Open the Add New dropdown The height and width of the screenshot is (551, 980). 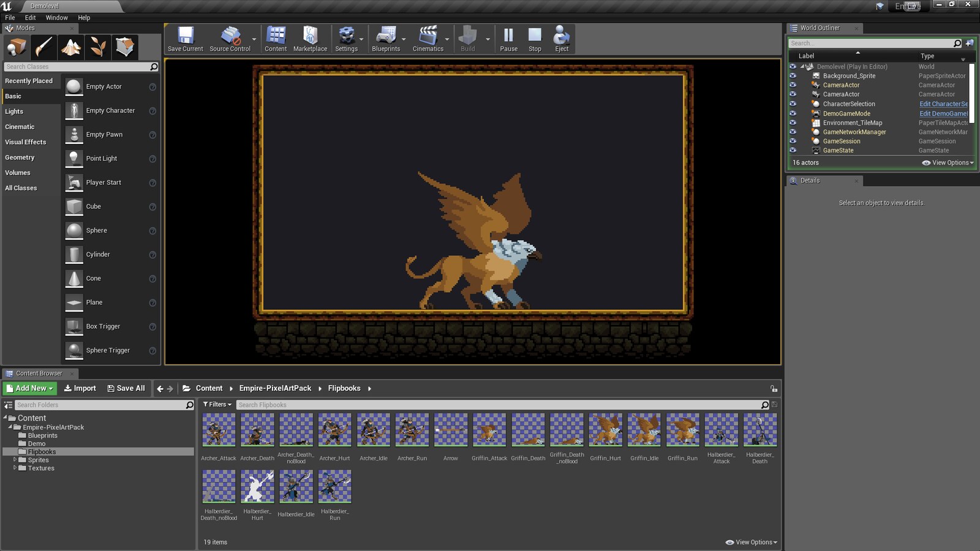29,388
